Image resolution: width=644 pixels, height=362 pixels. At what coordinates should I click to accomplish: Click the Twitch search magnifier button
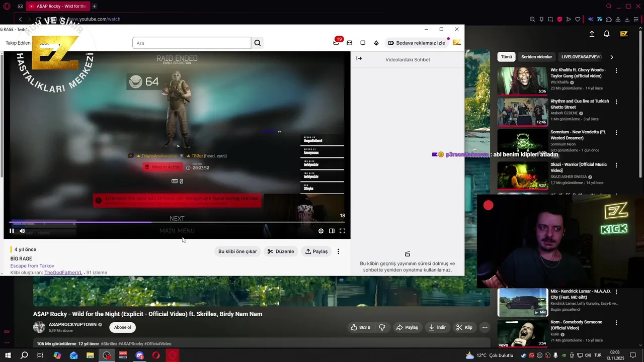[x=258, y=43]
